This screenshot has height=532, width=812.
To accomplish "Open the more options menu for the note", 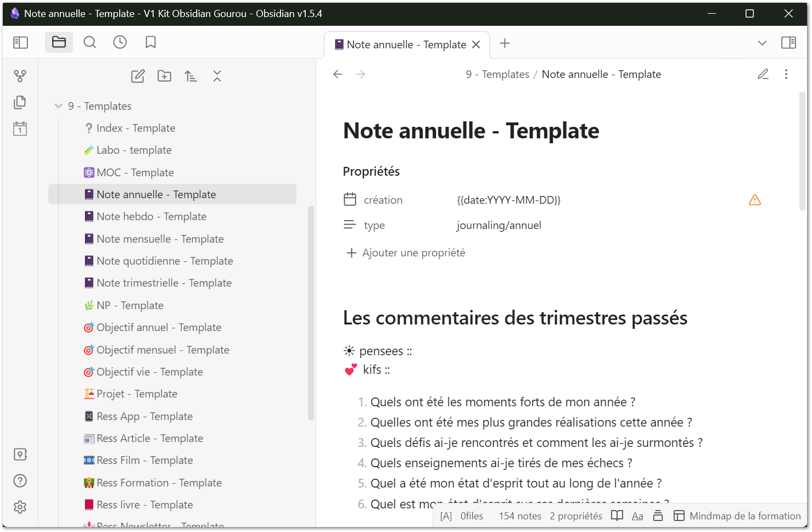I will click(786, 74).
